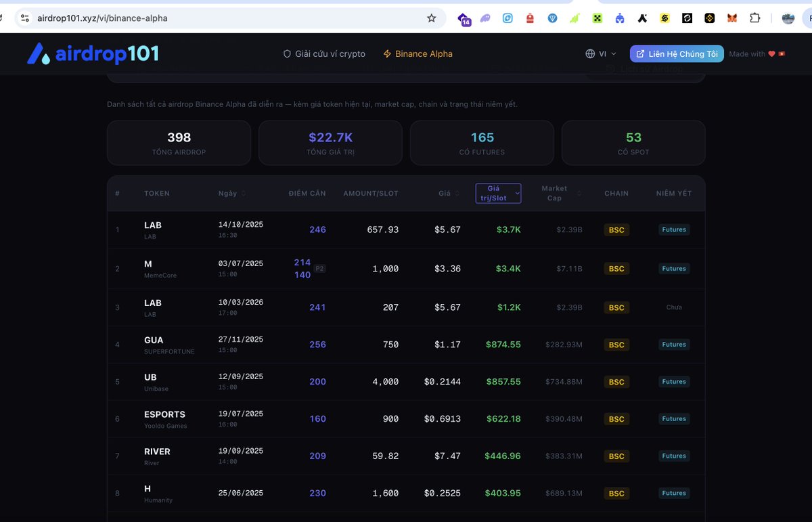Open the red Backpack wallet extension
The height and width of the screenshot is (522, 812).
pyautogui.click(x=530, y=18)
